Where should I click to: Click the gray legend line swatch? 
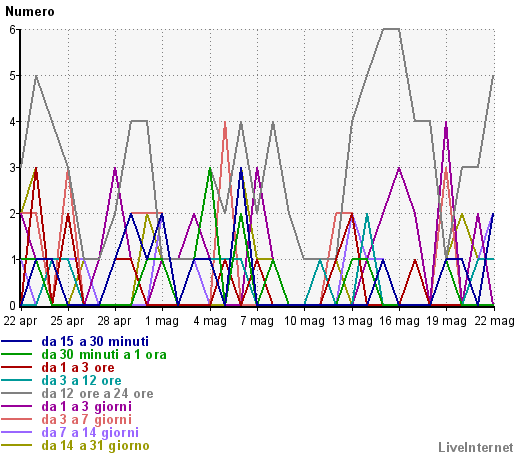pos(17,393)
